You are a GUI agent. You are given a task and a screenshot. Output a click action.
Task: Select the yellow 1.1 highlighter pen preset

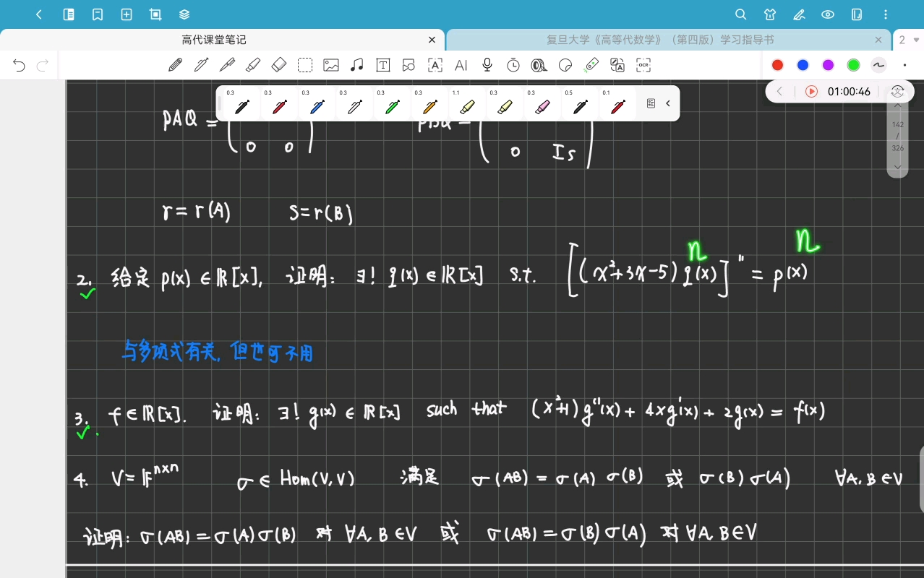tap(467, 103)
